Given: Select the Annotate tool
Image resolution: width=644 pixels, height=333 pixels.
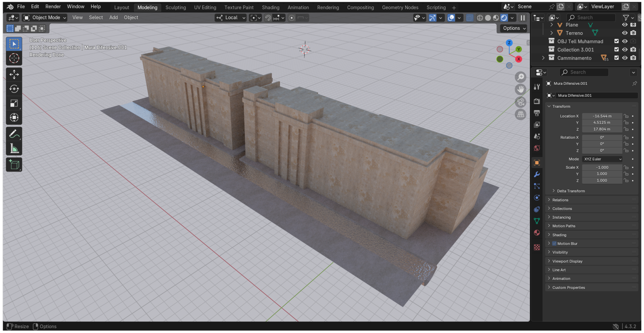Looking at the screenshot, I should tap(14, 134).
